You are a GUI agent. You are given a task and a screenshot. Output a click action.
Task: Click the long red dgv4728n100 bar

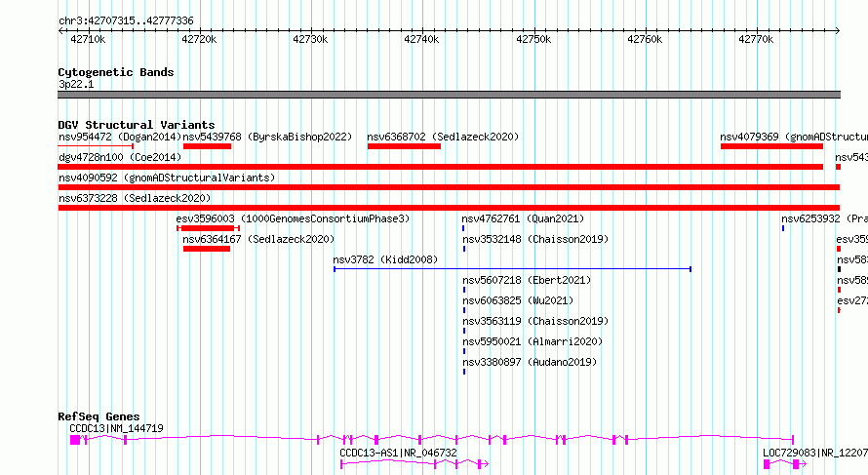coord(441,167)
